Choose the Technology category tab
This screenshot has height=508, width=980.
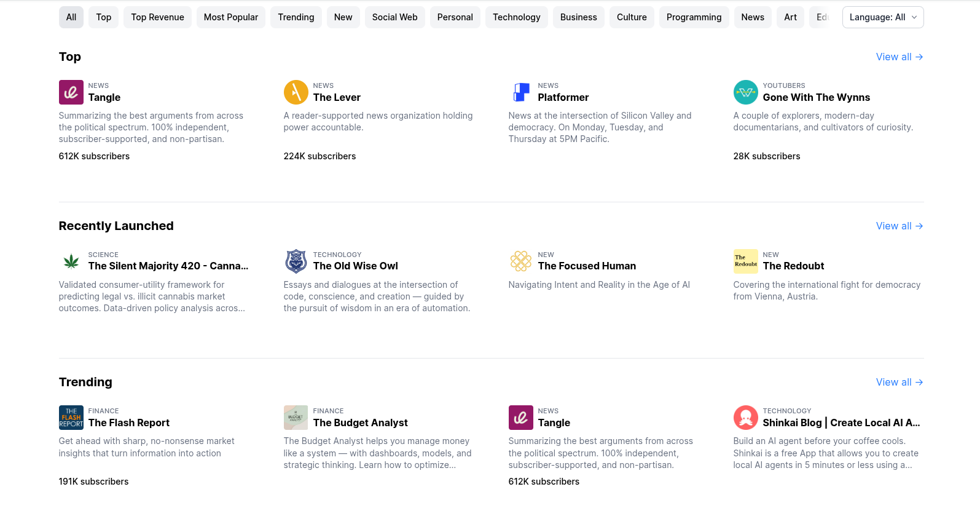517,17
